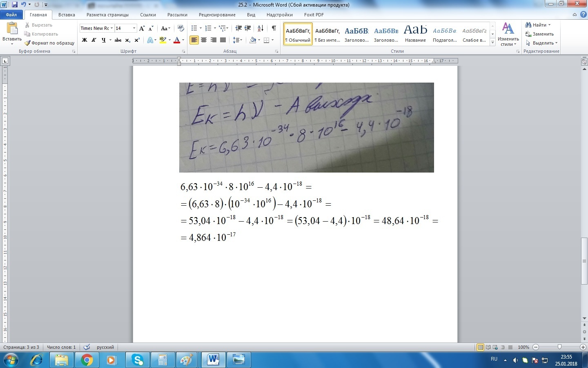Toggle the ruler display button above scrollbar

coord(584,62)
